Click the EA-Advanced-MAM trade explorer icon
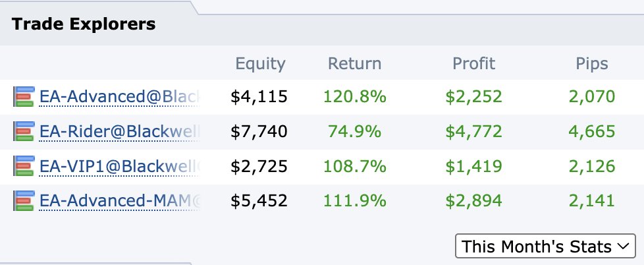Screen dimensions: 644x265 click(x=24, y=201)
